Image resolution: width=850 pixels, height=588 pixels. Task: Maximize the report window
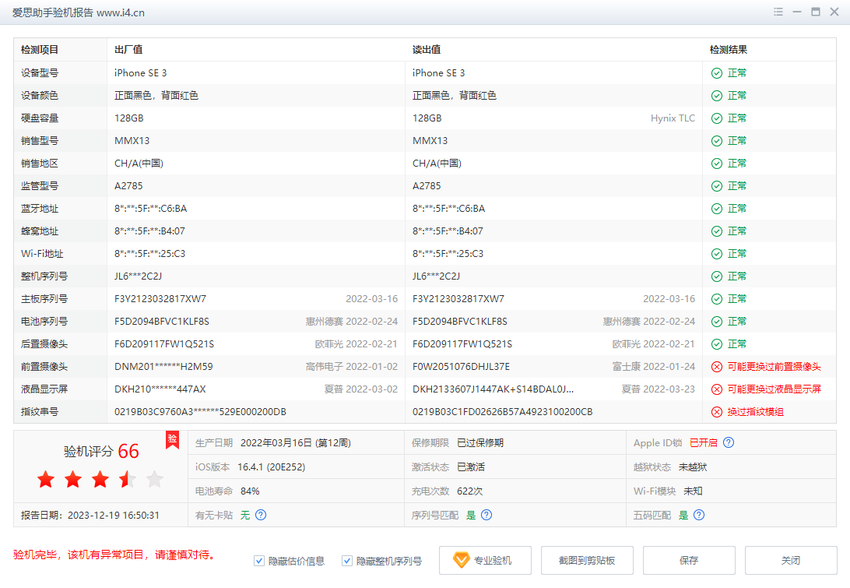click(x=815, y=12)
